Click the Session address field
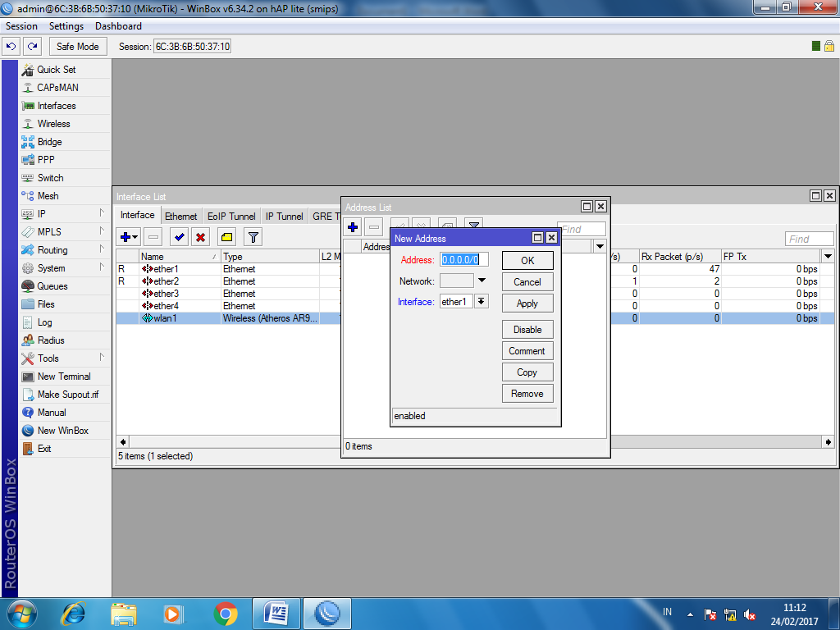 (x=192, y=47)
